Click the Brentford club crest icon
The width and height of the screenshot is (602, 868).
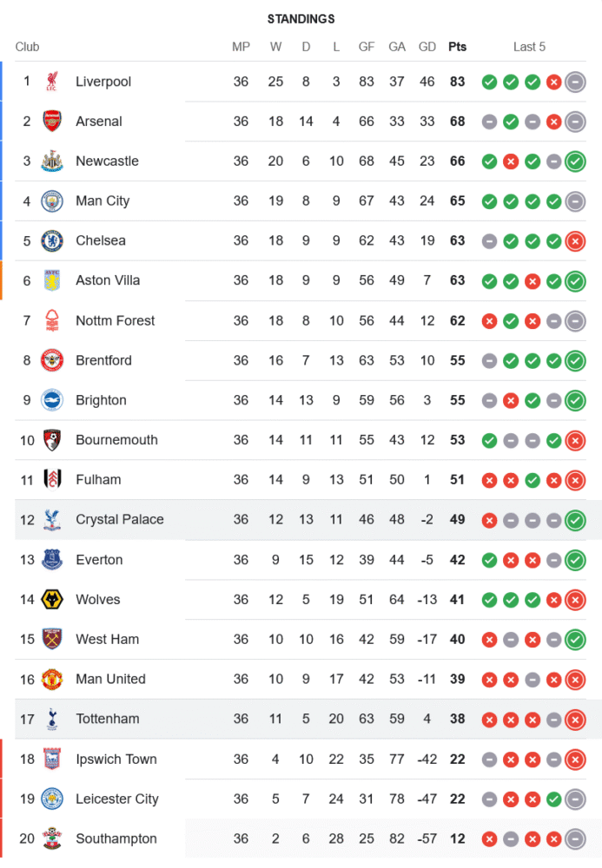coord(52,360)
